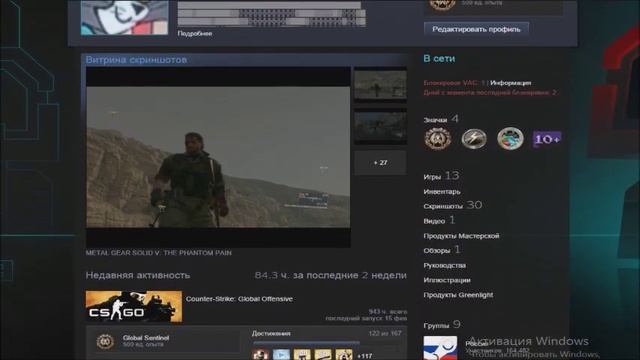Open the Инвентарь link
Screen dimensions: 640x360
click(x=442, y=191)
